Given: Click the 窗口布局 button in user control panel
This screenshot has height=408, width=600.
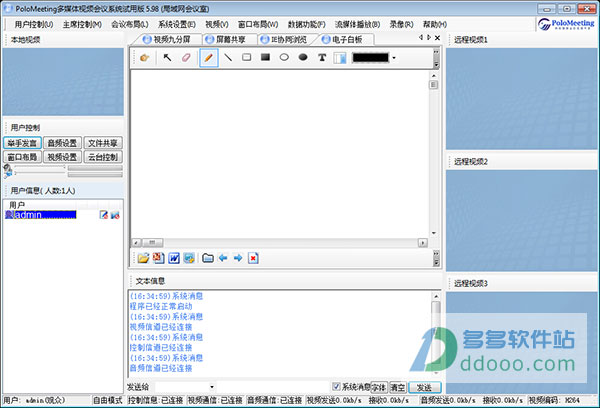Looking at the screenshot, I should 22,157.
